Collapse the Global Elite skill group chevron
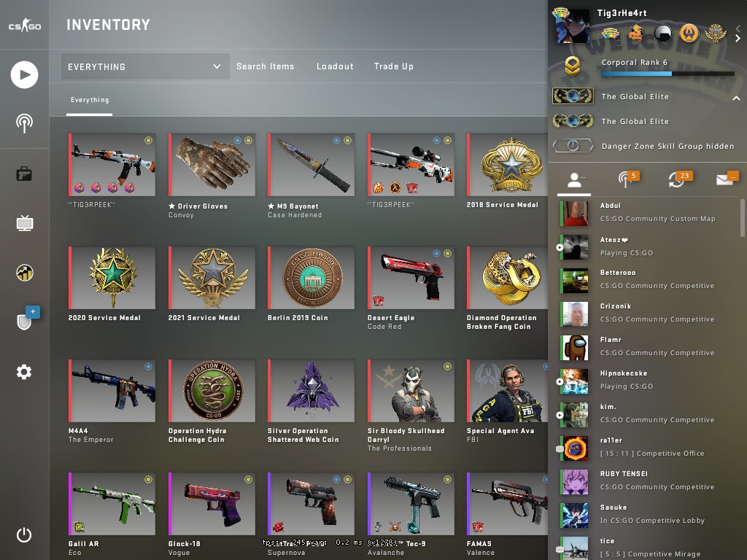747x560 pixels. tap(736, 98)
